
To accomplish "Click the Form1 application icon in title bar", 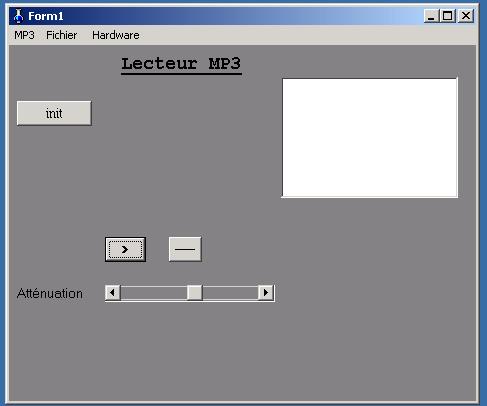I will pos(19,16).
